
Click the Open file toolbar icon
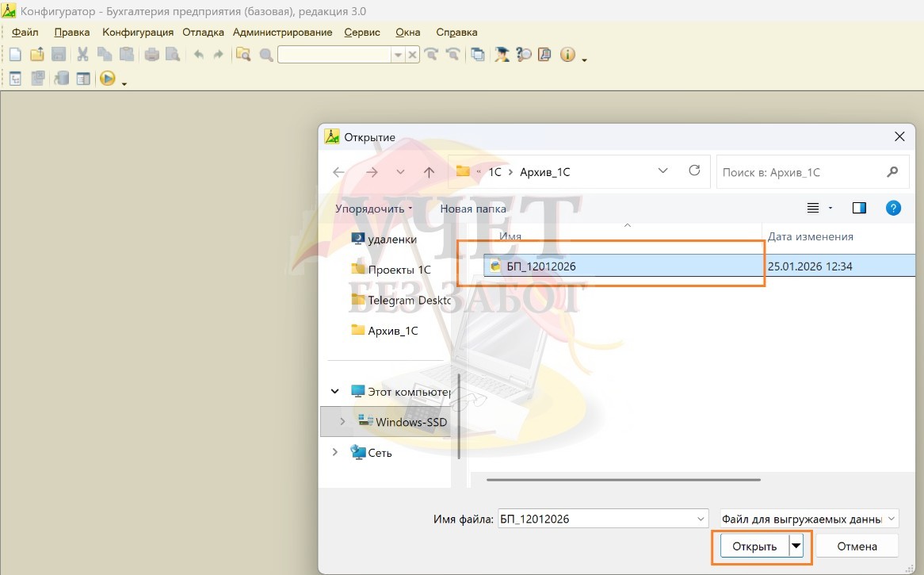tap(36, 55)
